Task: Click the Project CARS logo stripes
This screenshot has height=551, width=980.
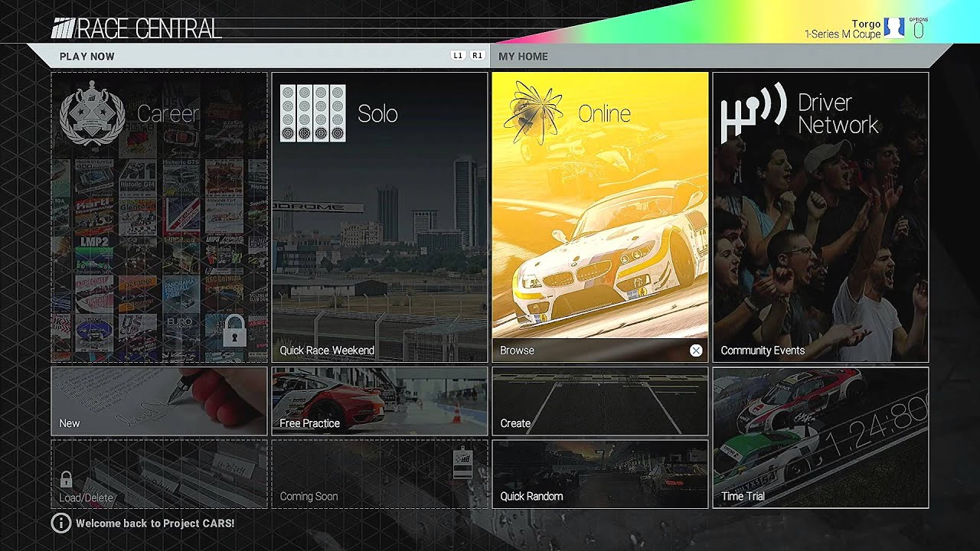Action: point(64,29)
